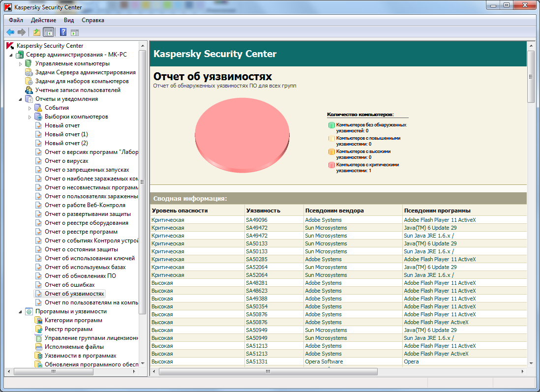Open the Действие menu

43,20
